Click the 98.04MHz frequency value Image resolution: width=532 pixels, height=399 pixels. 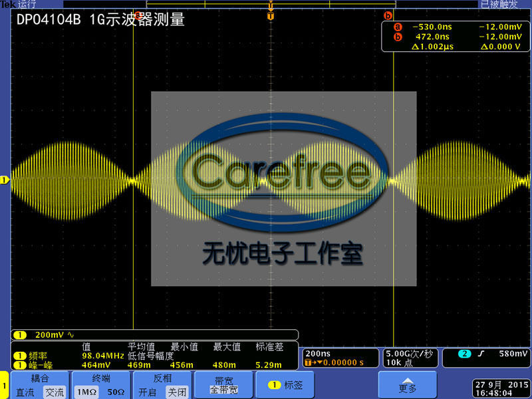103,356
